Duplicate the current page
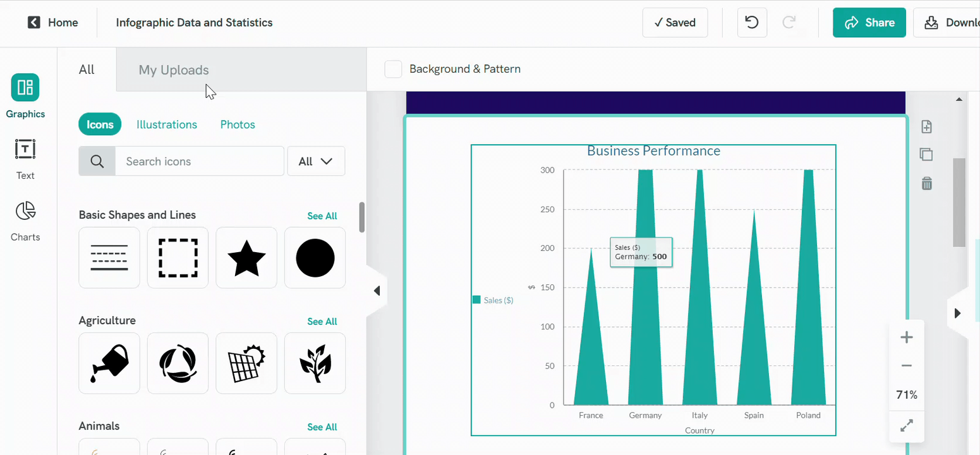Screen dimensions: 980x455 click(x=926, y=155)
